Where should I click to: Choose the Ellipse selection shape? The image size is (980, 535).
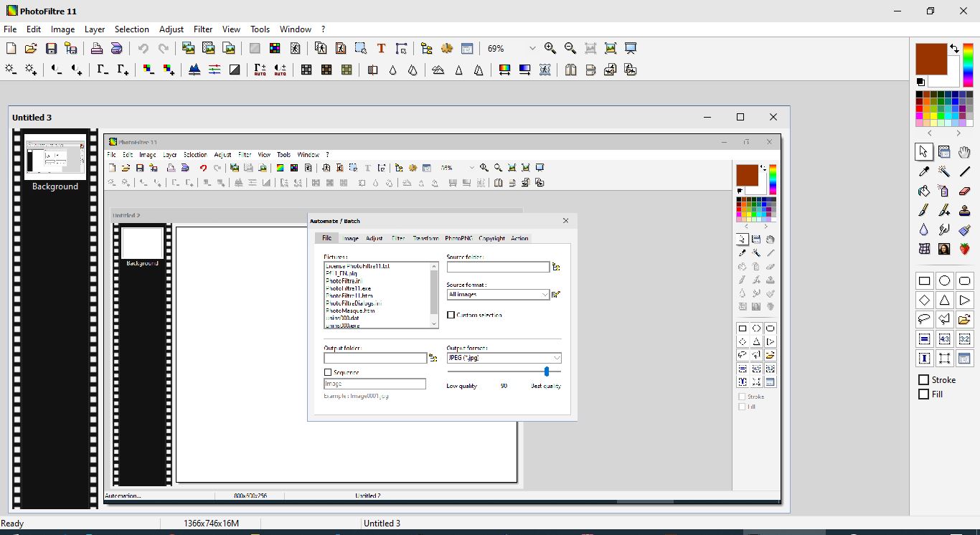pos(944,281)
